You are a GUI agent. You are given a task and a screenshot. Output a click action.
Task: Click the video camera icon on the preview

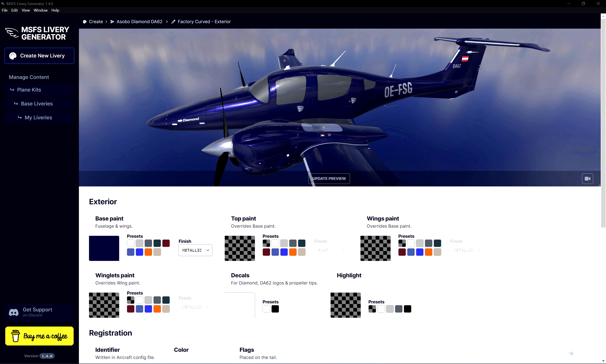tap(587, 179)
